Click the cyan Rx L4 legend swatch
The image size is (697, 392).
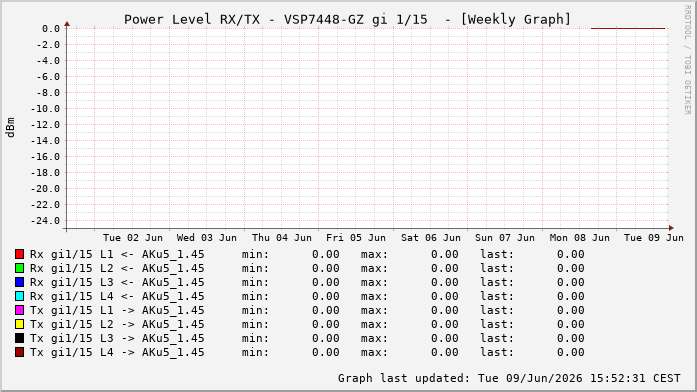[20, 296]
